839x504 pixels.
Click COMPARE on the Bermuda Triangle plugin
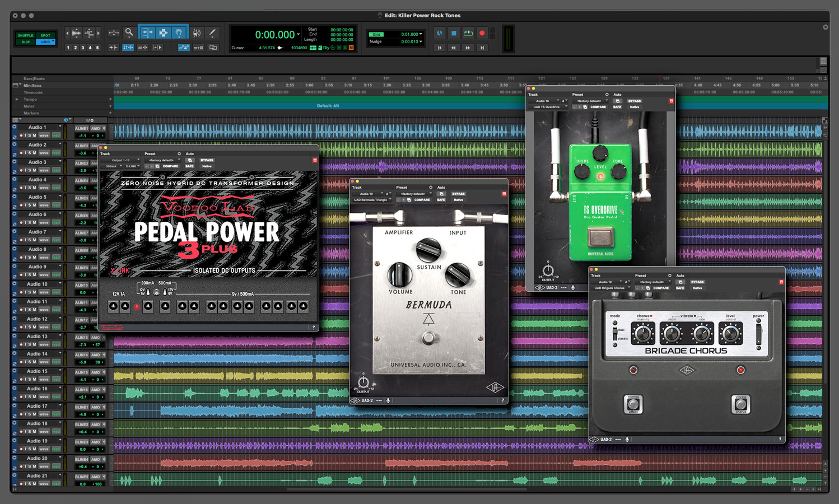pos(422,200)
